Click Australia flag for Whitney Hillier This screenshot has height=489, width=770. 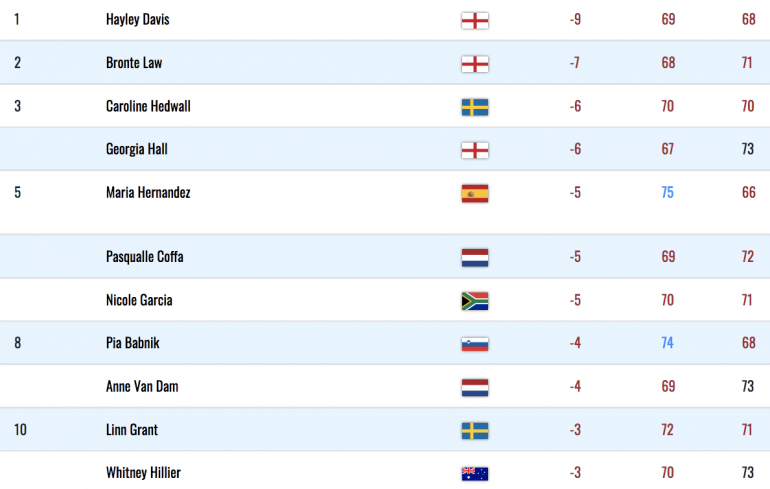475,473
